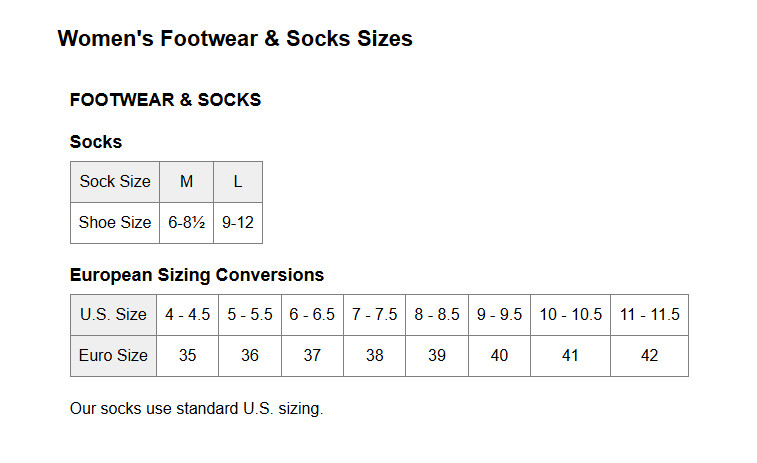Screen dimensions: 757x463
Task: Click the U.S. Size row header
Action: [x=113, y=315]
